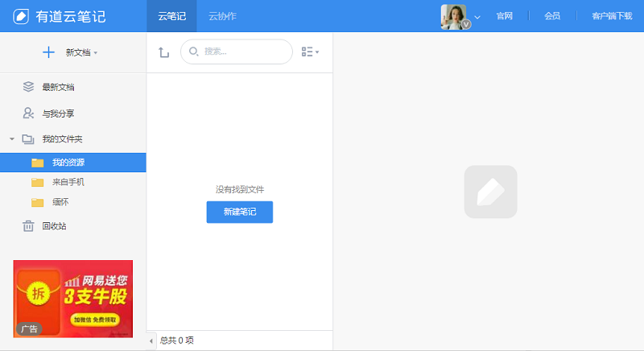Select the 我的资源 folder
The image size is (644, 351).
[68, 163]
